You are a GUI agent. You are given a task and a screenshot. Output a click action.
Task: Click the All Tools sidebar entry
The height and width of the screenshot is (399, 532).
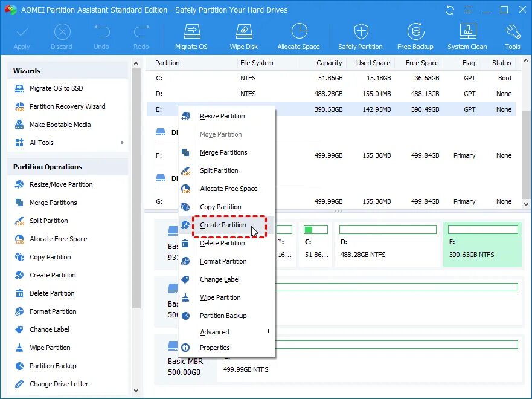point(68,143)
